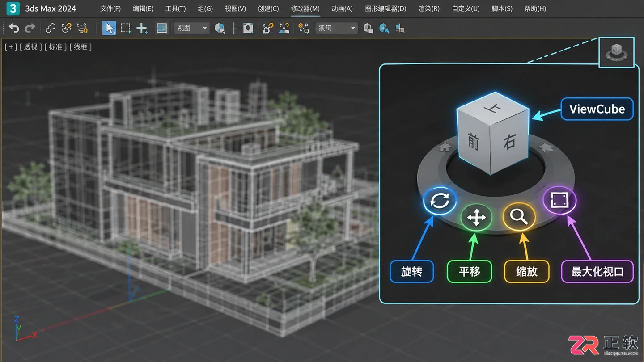
Task: Click the 3ds Max 2024 app logo
Action: 13,8
